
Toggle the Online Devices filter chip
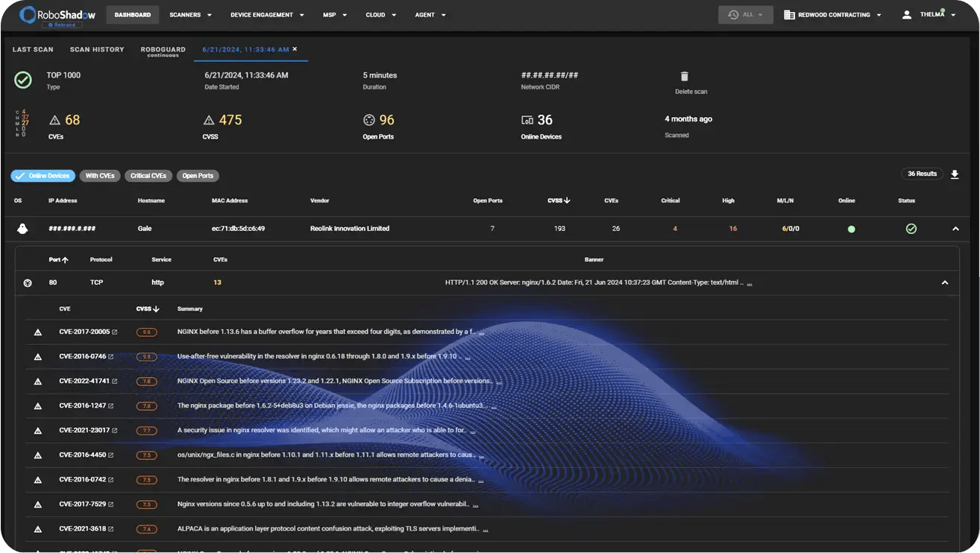[x=43, y=176]
